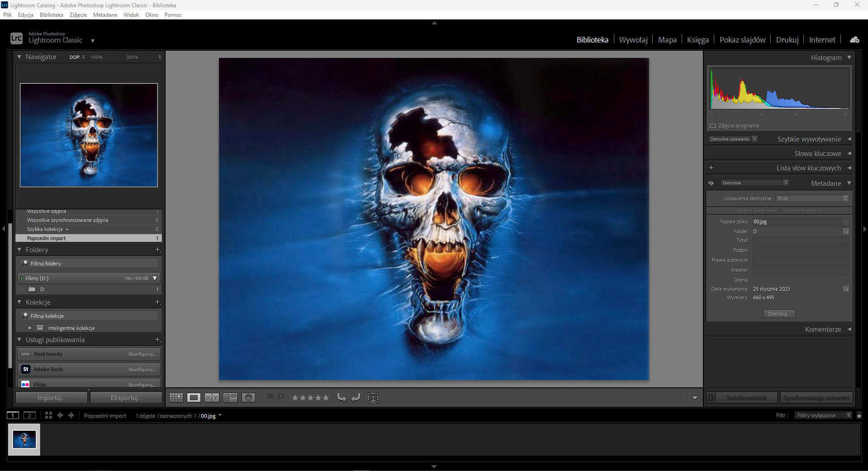
Task: Switch to Survey view in the toolbar
Action: pyautogui.click(x=230, y=398)
